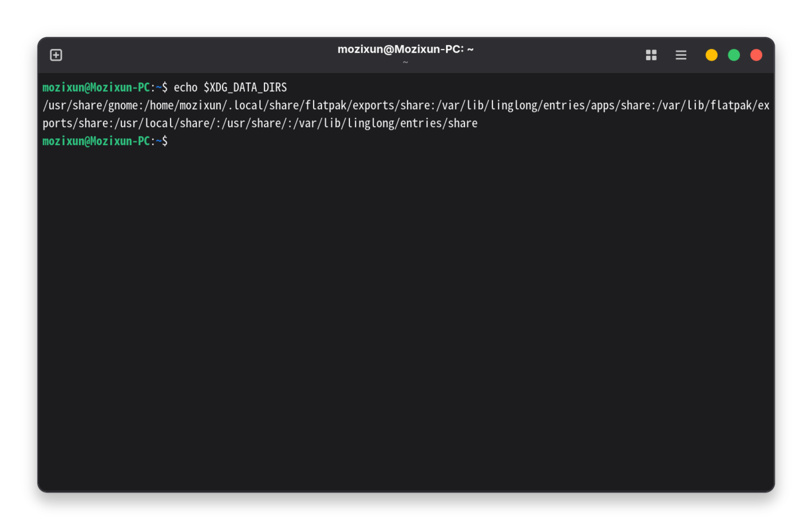
Task: Open the grid layout view icon
Action: pos(651,55)
